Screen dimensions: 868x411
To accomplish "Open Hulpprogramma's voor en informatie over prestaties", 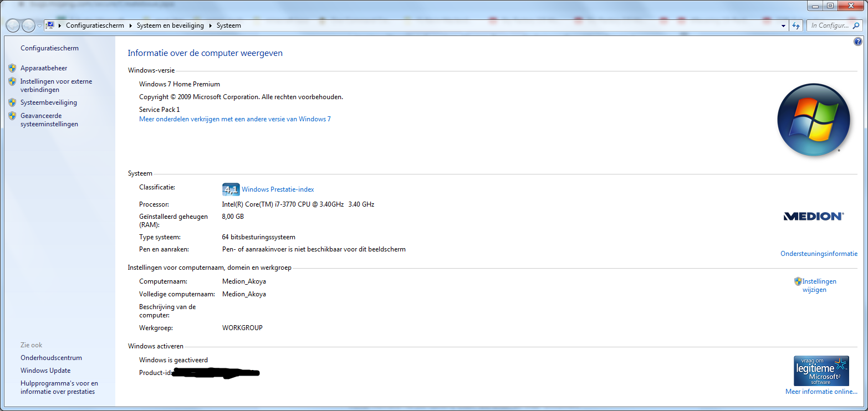I will click(59, 387).
